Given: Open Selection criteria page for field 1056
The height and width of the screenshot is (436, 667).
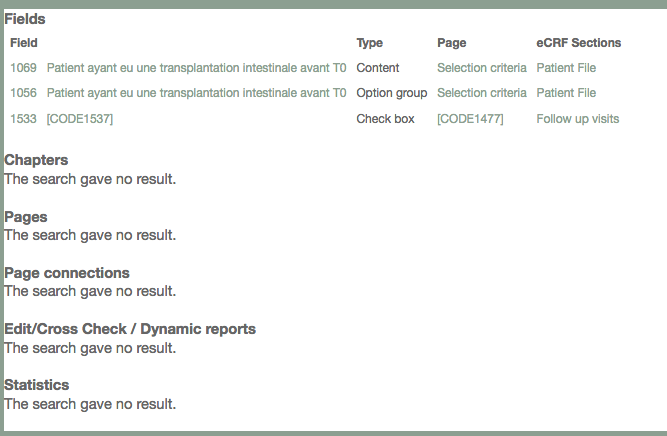Looking at the screenshot, I should pos(481,93).
